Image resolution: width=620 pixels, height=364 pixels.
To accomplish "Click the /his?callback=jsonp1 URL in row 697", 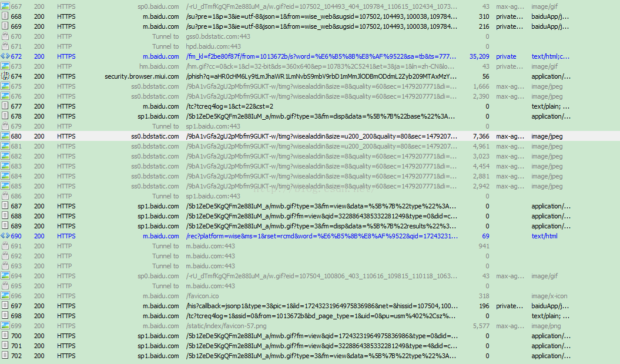I will click(x=322, y=306).
